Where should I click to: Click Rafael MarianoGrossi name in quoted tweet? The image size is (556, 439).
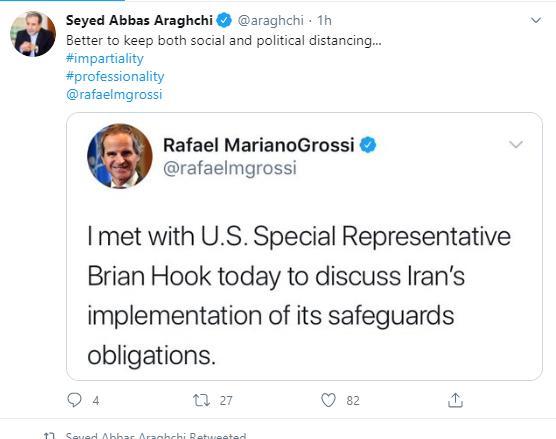pos(259,145)
